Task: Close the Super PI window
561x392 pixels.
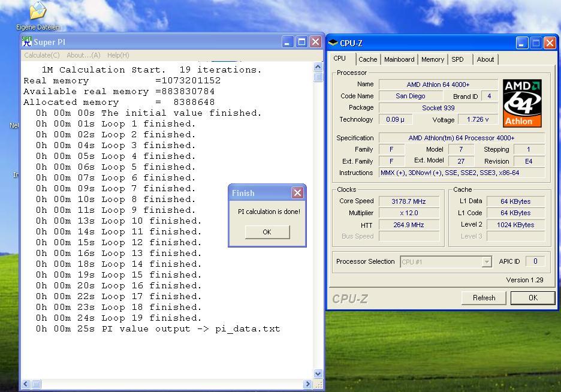Action: 315,42
